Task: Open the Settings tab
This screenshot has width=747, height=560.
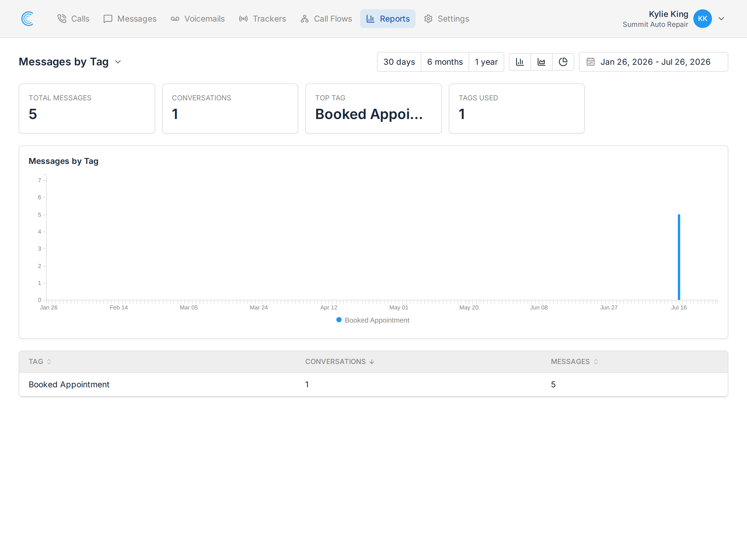Action: point(446,19)
